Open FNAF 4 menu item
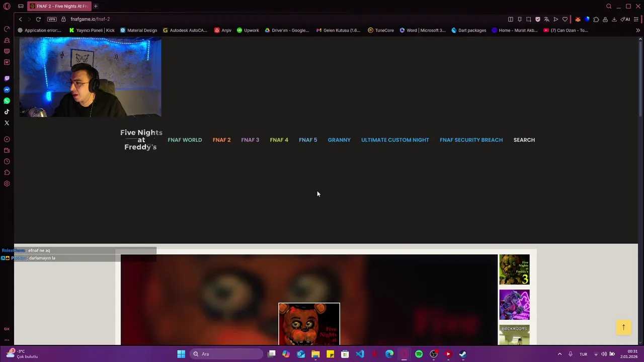Screen dimensions: 644x362 [x=279, y=140]
